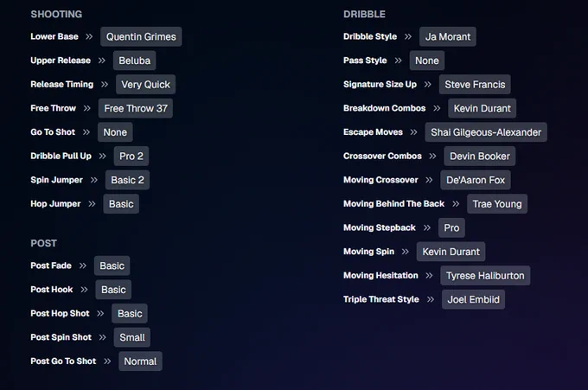The width and height of the screenshot is (588, 390).
Task: Select the De'Aaron Fox moving crossover value
Action: 476,180
